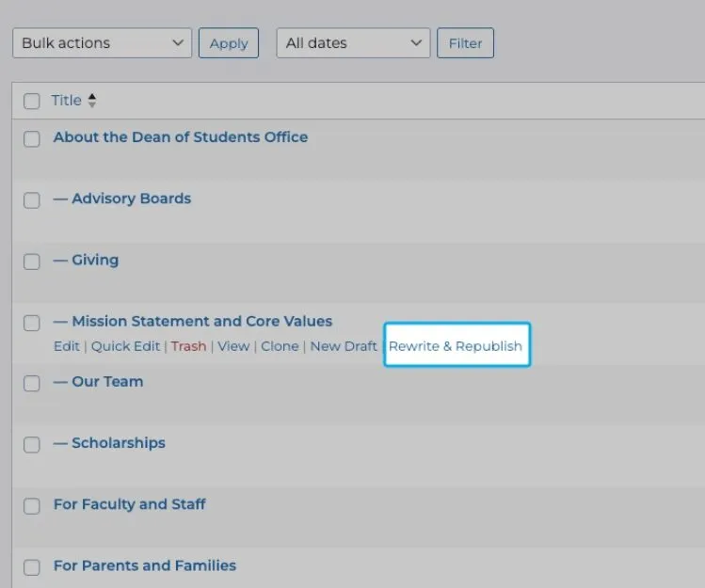Click the Filter button

(465, 43)
